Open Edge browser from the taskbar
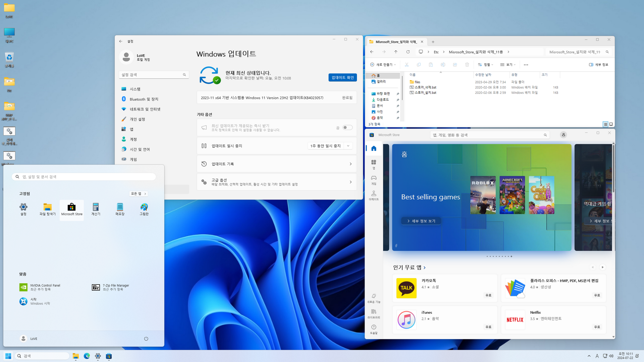 click(87, 356)
